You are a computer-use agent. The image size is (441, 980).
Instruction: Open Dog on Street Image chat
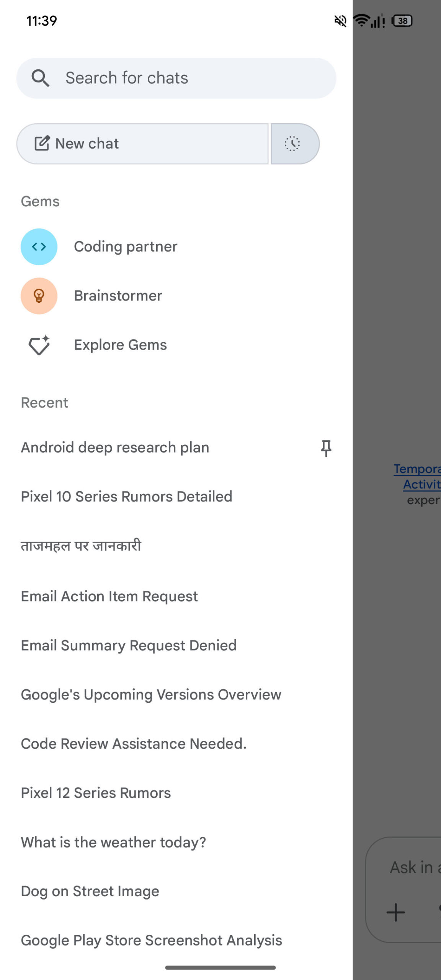click(90, 891)
